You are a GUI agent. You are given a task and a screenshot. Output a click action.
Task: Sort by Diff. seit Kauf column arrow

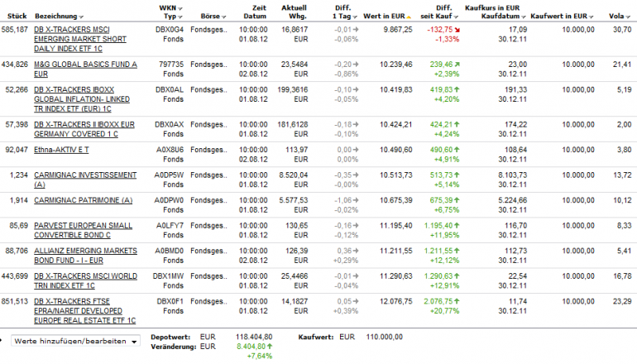pos(456,17)
